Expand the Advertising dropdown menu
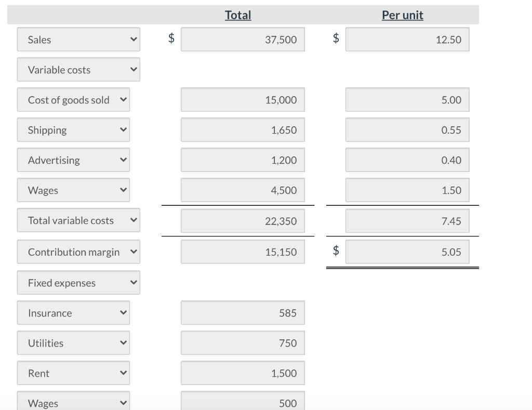This screenshot has width=532, height=410. point(73,160)
